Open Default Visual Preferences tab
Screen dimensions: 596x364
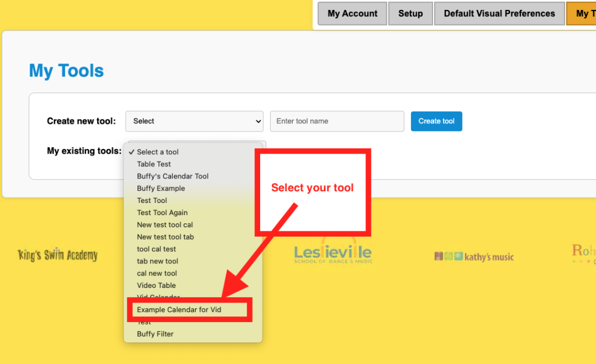(499, 13)
